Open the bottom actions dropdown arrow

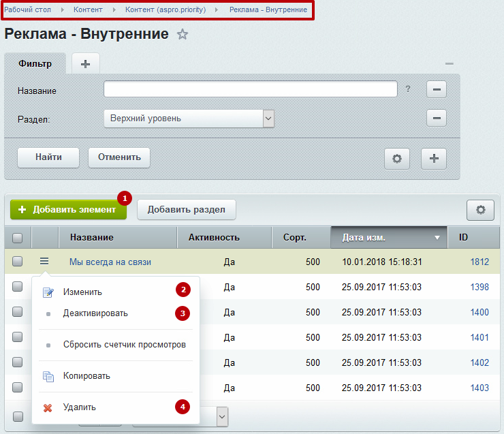click(222, 417)
